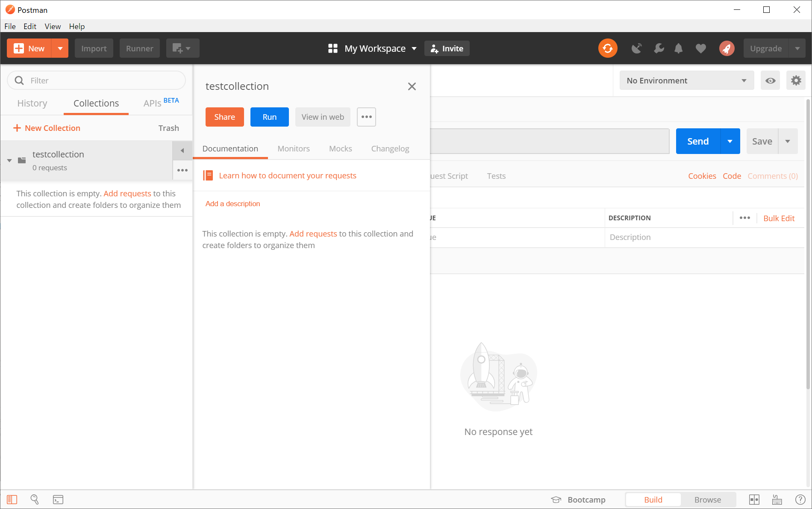
Task: Click the Add requests link
Action: point(313,234)
